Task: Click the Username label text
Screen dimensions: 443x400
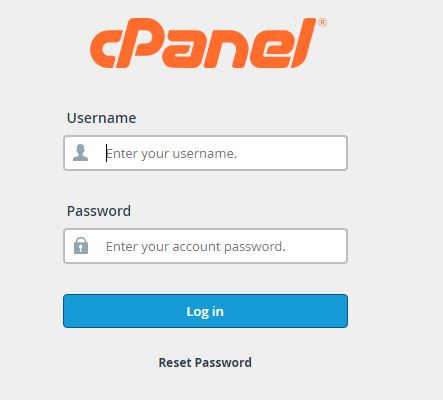Action: (101, 118)
